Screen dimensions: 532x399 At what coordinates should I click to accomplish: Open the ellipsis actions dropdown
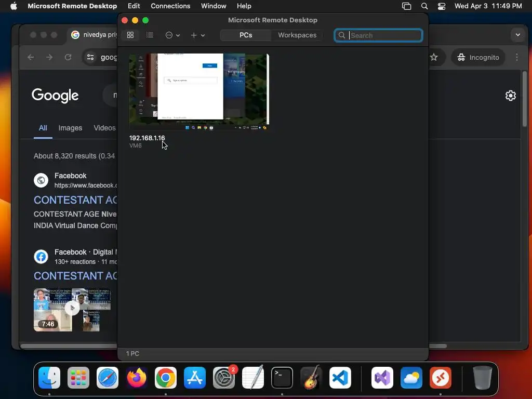coord(172,35)
